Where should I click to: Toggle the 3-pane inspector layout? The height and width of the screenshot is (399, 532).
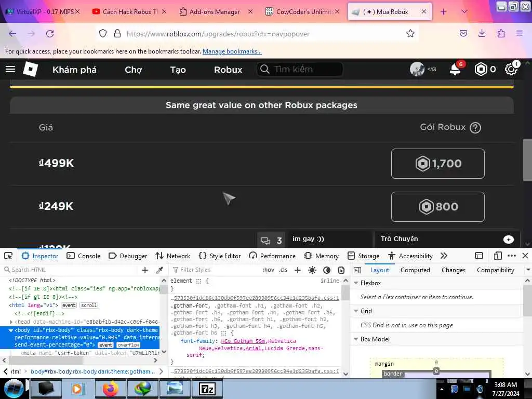pyautogui.click(x=357, y=270)
